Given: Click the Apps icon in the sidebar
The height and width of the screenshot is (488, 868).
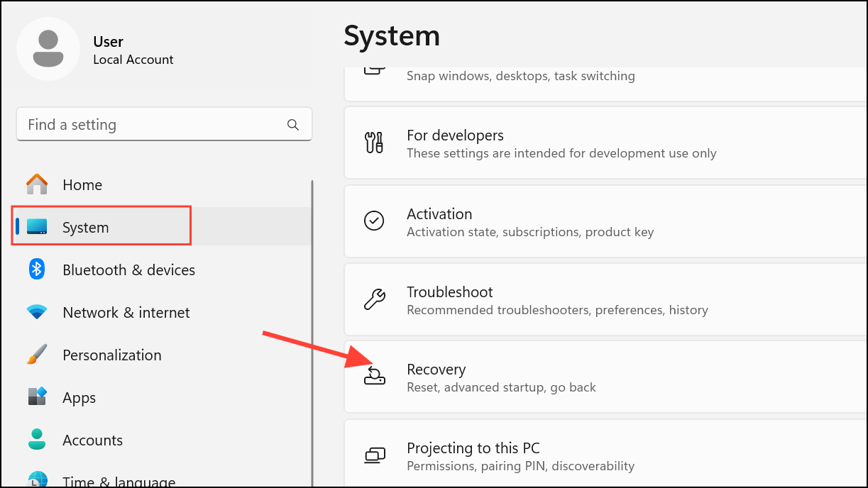Looking at the screenshot, I should click(36, 397).
